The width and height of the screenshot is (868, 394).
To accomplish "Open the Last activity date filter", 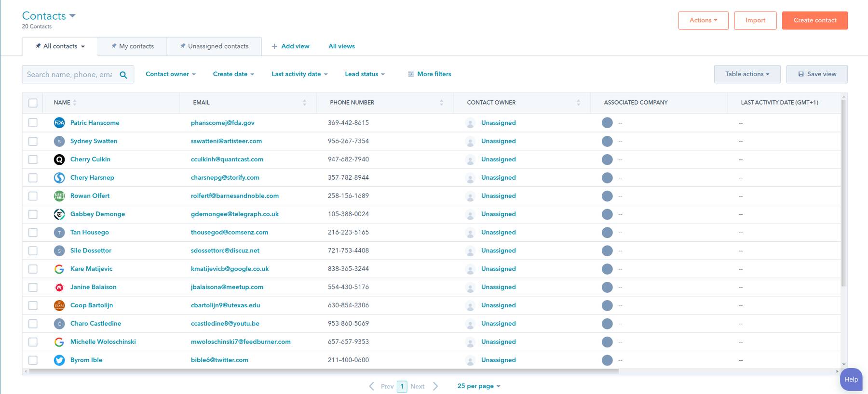I will coord(299,74).
